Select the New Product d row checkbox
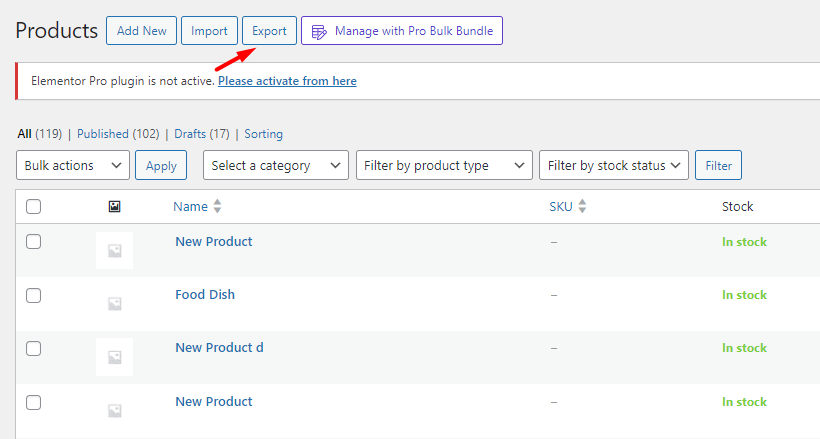 coord(33,348)
